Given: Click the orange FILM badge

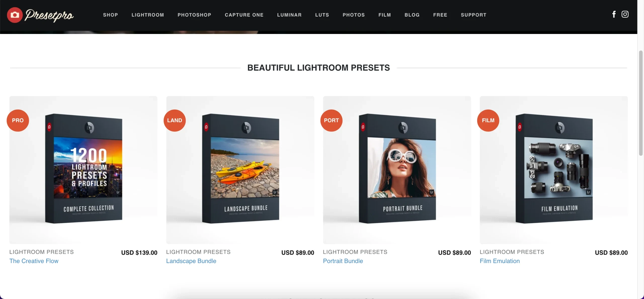Looking at the screenshot, I should [x=488, y=120].
